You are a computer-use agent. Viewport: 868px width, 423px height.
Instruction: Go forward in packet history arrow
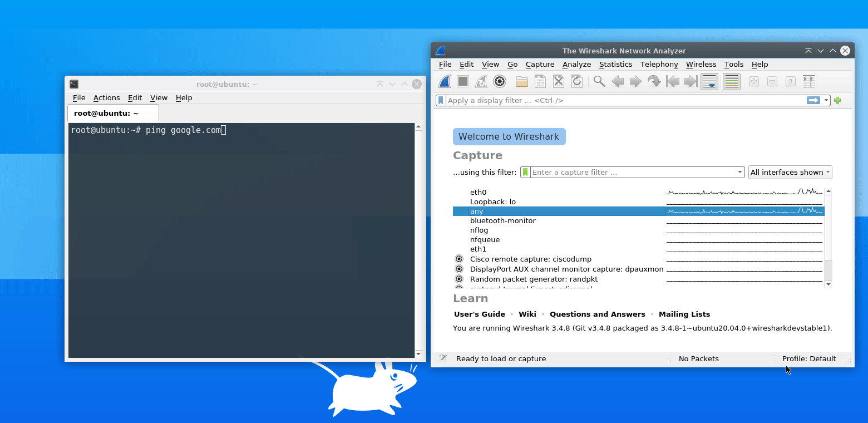pyautogui.click(x=636, y=82)
